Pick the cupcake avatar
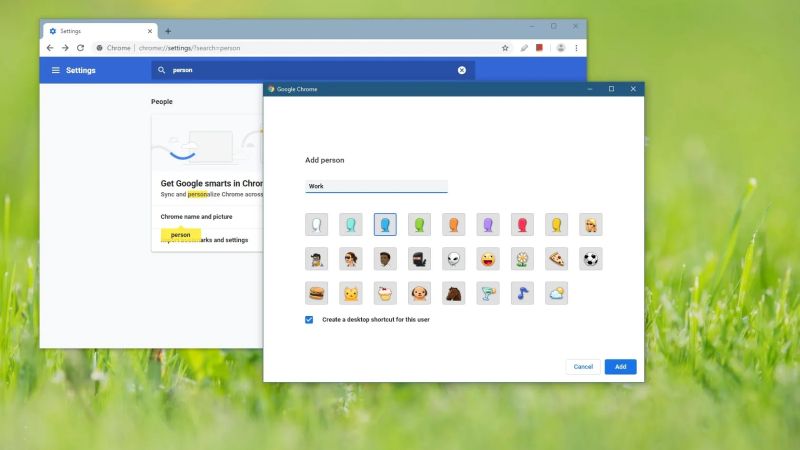This screenshot has width=800, height=450. pos(385,293)
